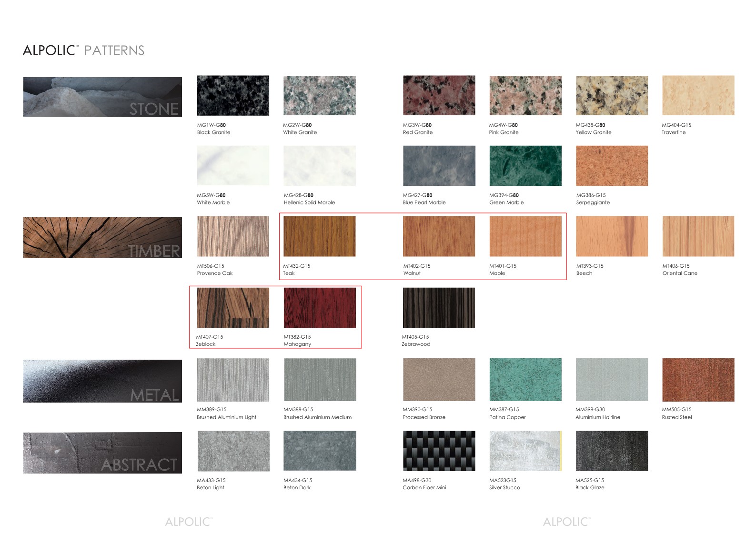This screenshot has height=535, width=756.
Task: Click the code text 'MG1W-G80'
Action: [x=212, y=125]
